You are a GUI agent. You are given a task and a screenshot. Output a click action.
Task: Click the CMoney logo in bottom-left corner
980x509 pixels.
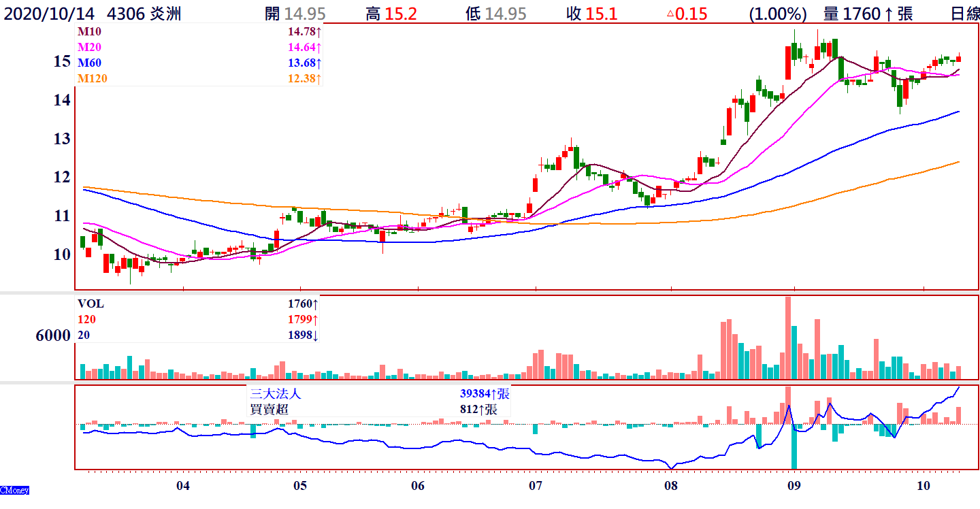(x=14, y=490)
